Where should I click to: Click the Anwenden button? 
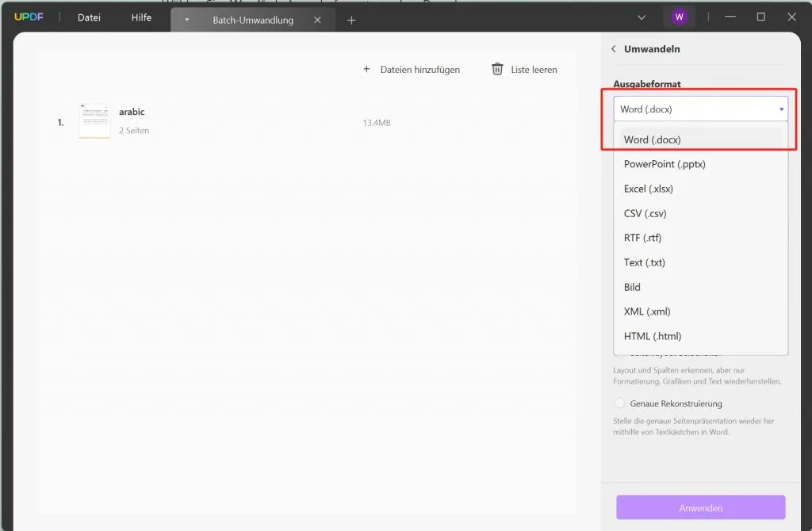point(700,508)
